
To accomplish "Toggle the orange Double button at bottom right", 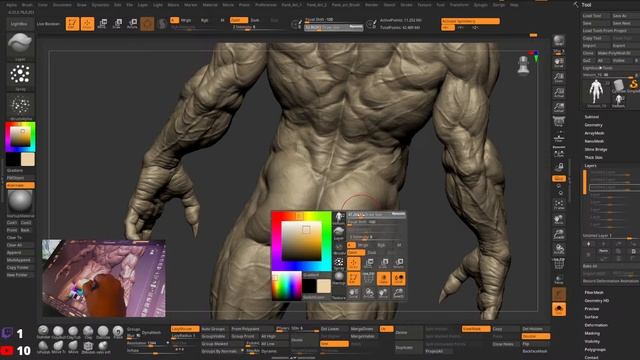I will tap(536, 336).
